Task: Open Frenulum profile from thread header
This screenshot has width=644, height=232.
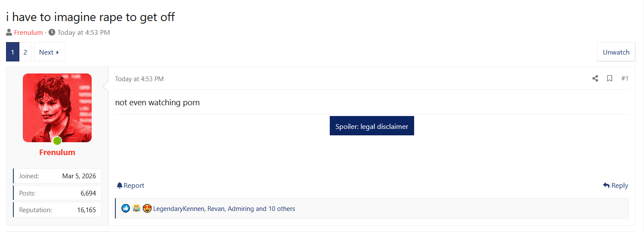Action: [x=28, y=32]
